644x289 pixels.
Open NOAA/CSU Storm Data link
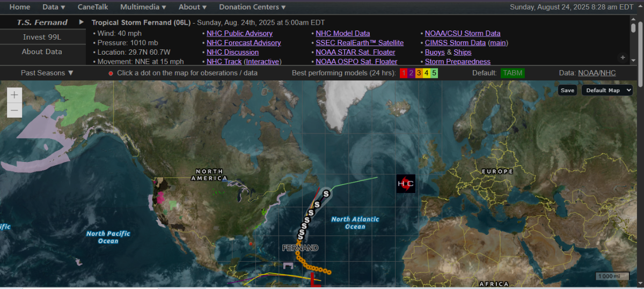coord(463,33)
